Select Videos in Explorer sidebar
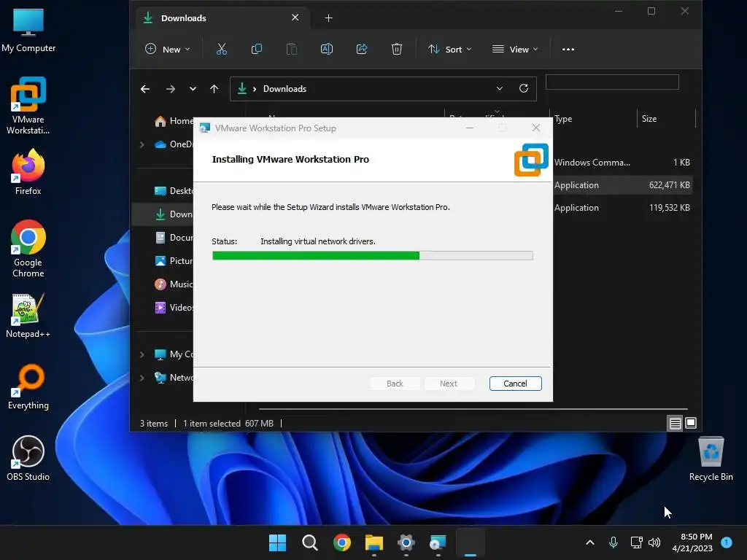 pyautogui.click(x=174, y=308)
